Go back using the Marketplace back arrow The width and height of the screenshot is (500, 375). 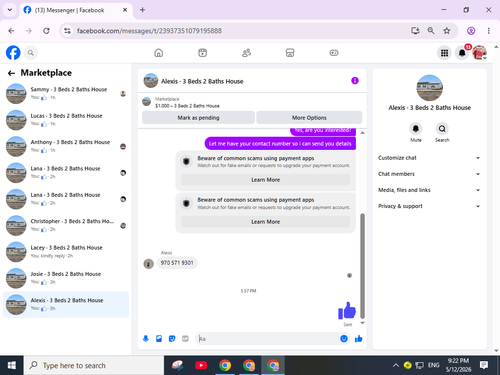11,73
